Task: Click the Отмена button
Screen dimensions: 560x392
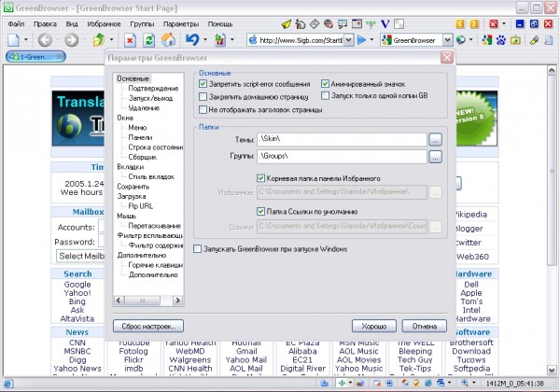Action: [425, 326]
